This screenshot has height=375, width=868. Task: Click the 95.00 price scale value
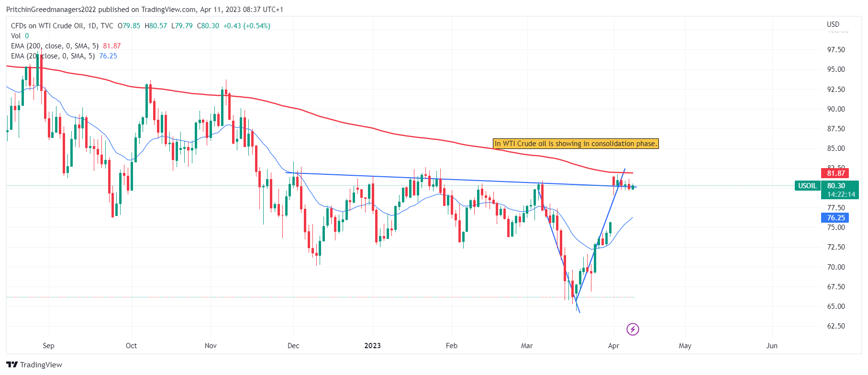836,69
